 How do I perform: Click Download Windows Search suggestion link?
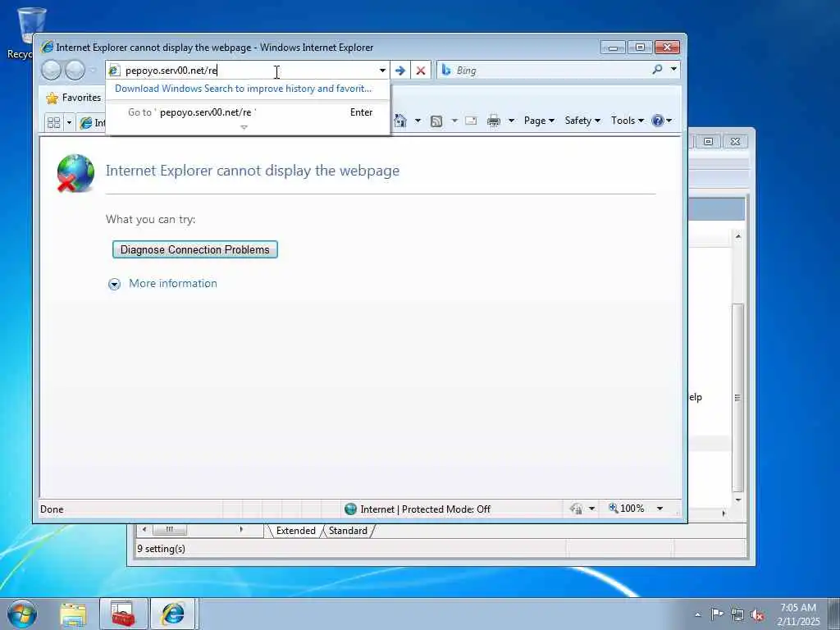pos(243,89)
